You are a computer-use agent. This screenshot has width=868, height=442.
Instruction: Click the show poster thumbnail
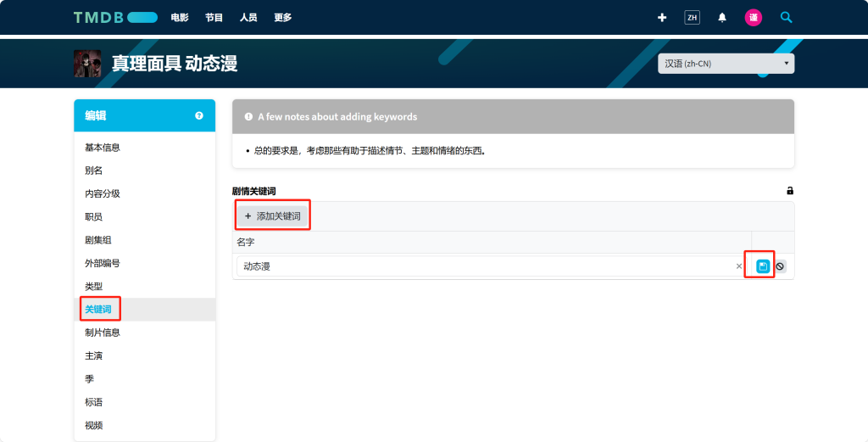click(x=87, y=64)
